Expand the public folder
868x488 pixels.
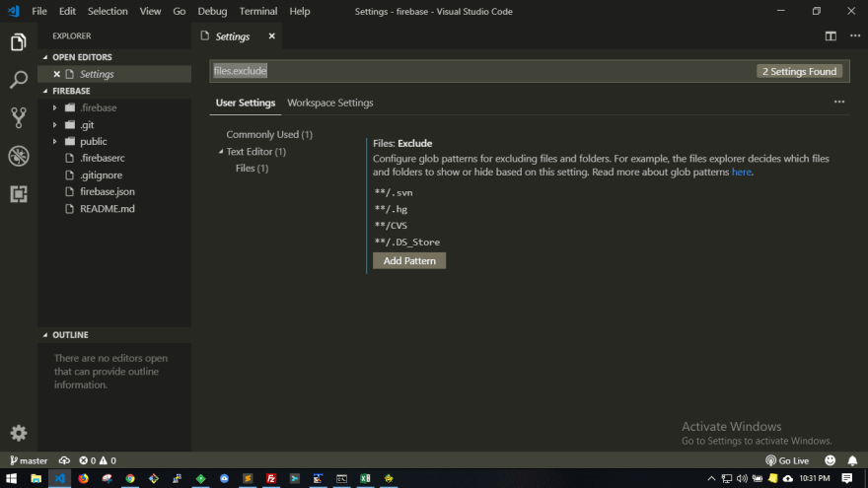(x=55, y=142)
